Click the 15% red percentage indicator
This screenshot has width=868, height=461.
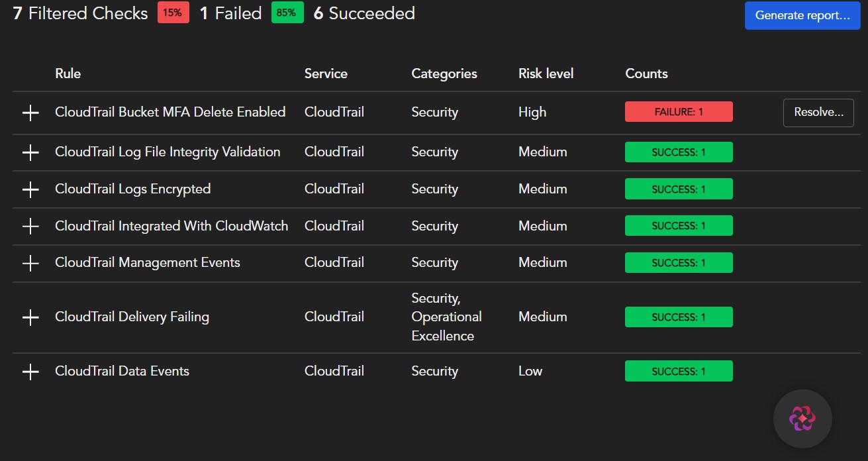(x=172, y=12)
